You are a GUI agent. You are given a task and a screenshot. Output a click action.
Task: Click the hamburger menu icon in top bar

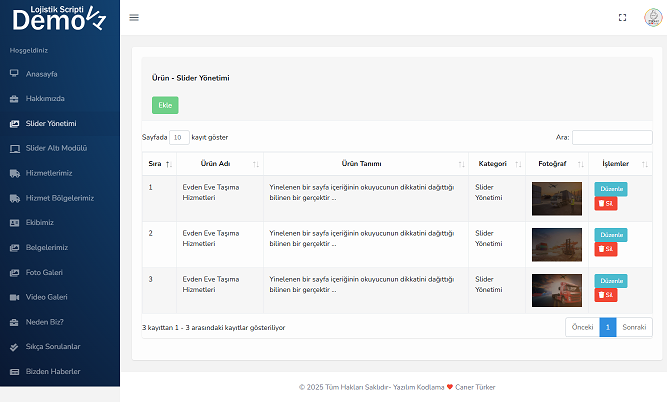(134, 17)
